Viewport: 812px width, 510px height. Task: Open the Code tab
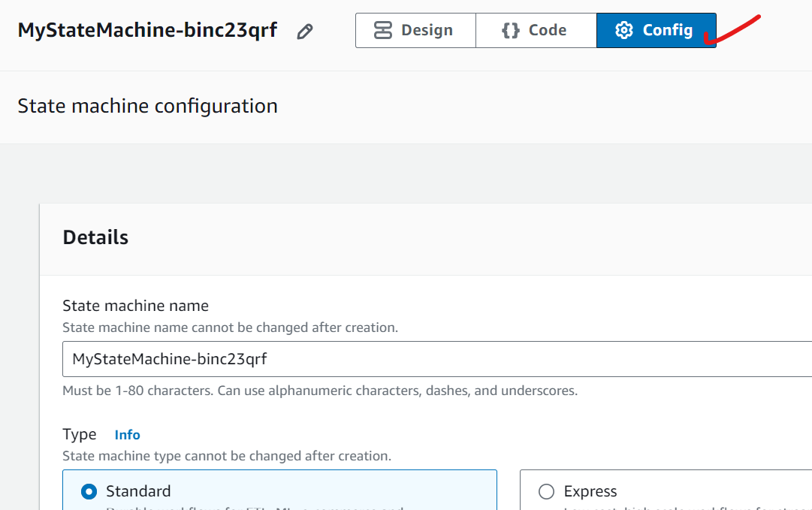click(536, 31)
